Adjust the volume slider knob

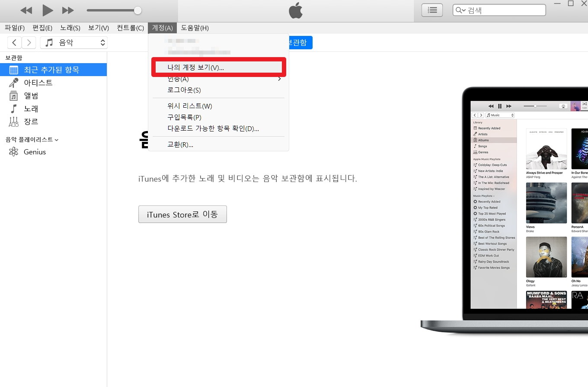click(x=137, y=10)
